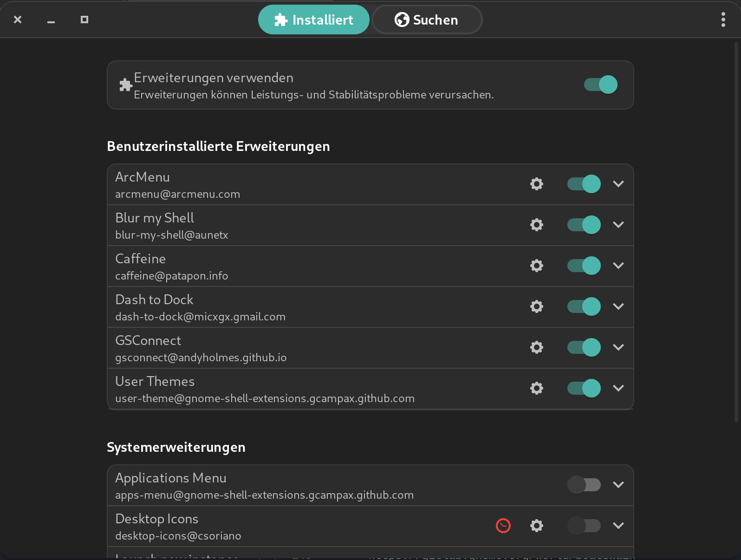Turn off the Caffeine extension switch
741x560 pixels.
pos(584,266)
